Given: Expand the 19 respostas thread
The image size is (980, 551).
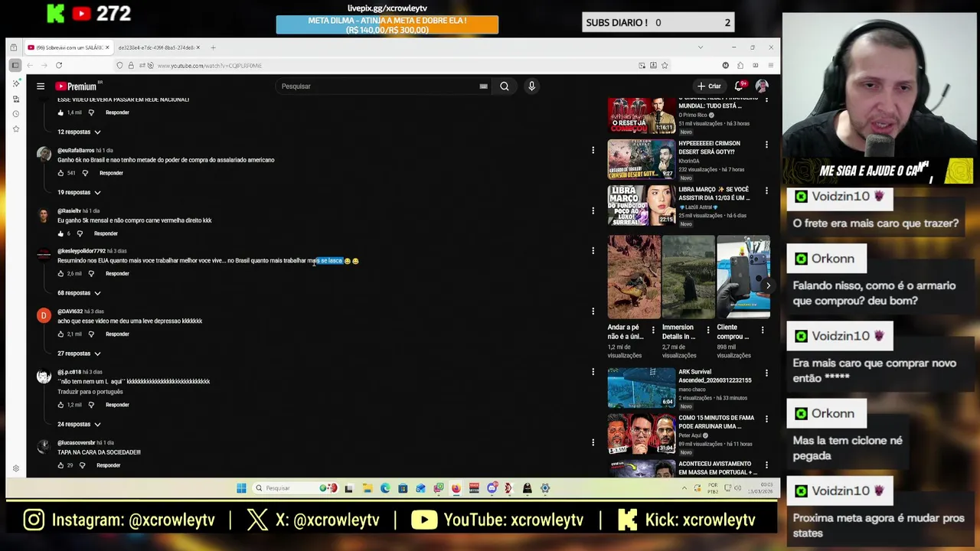Looking at the screenshot, I should tap(79, 192).
